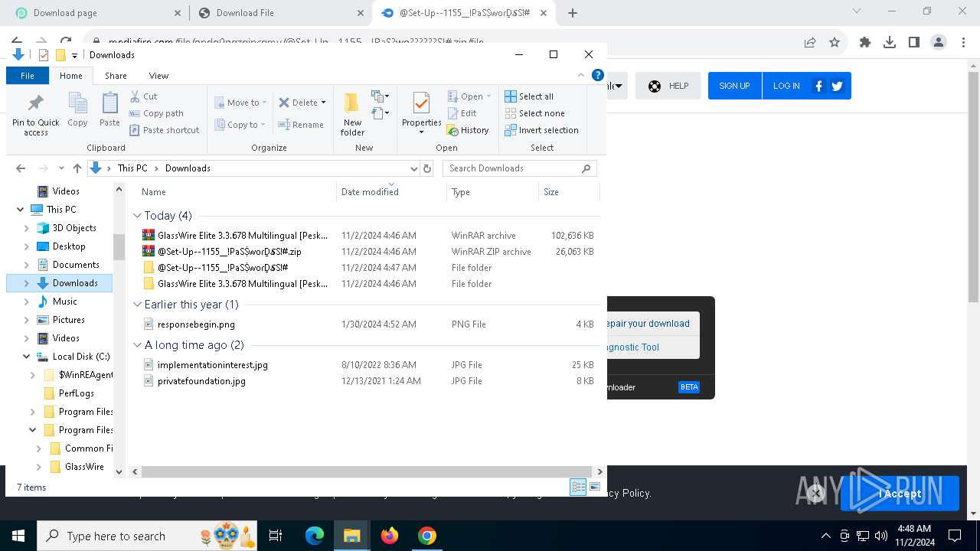980x551 pixels.
Task: Click the Explorer Help question mark icon
Action: pos(598,75)
